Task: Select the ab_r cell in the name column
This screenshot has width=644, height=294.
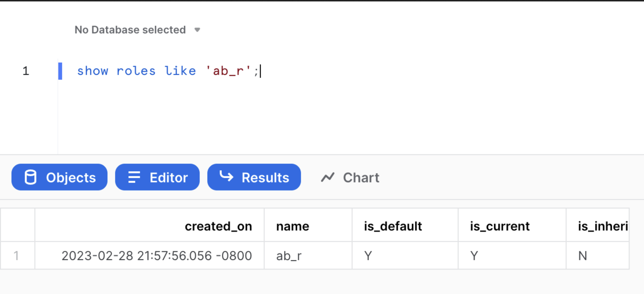Action: click(x=289, y=255)
